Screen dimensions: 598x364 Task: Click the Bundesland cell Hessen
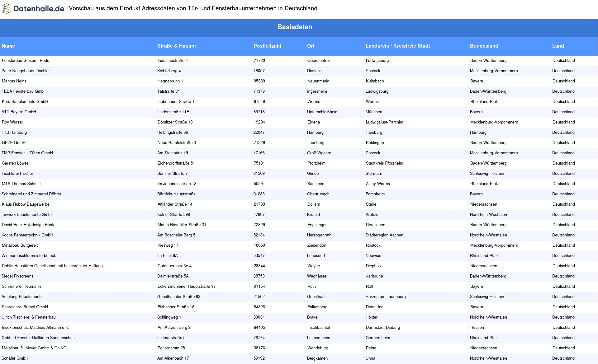pyautogui.click(x=510, y=328)
